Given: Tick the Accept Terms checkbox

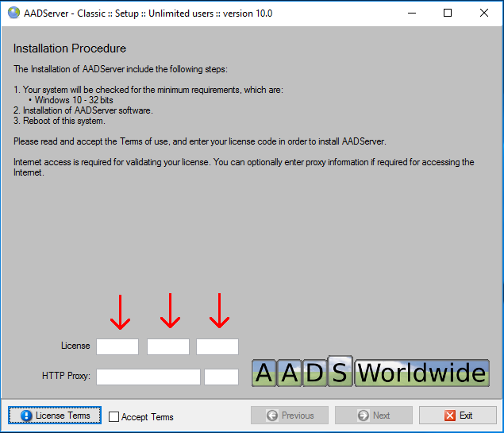Looking at the screenshot, I should point(114,416).
